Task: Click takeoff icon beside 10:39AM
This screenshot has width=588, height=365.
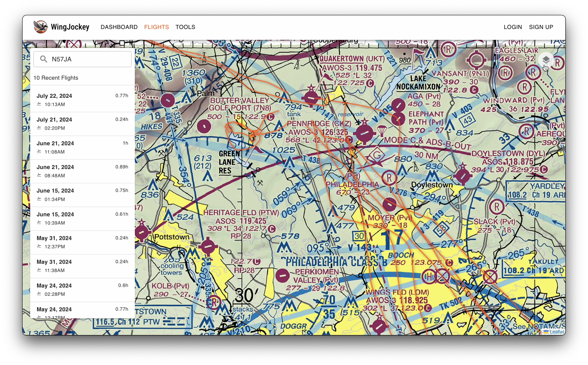Action: click(x=39, y=223)
